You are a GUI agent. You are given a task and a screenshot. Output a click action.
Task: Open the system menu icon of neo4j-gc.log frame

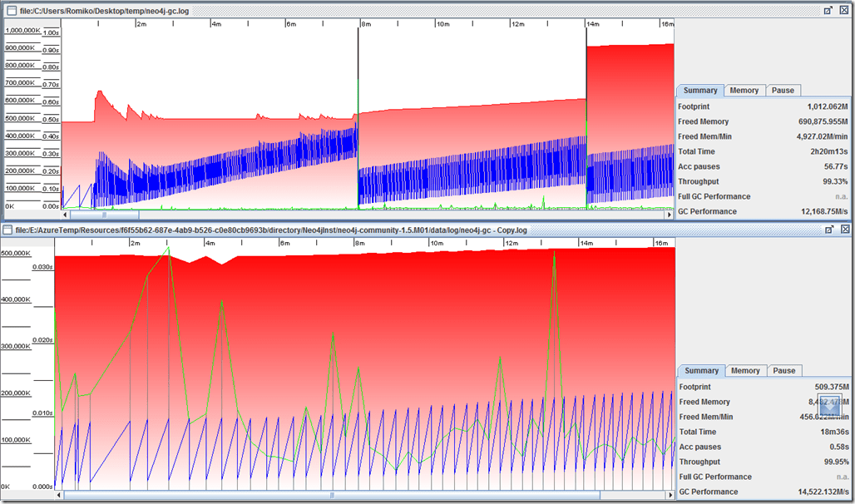pyautogui.click(x=11, y=11)
